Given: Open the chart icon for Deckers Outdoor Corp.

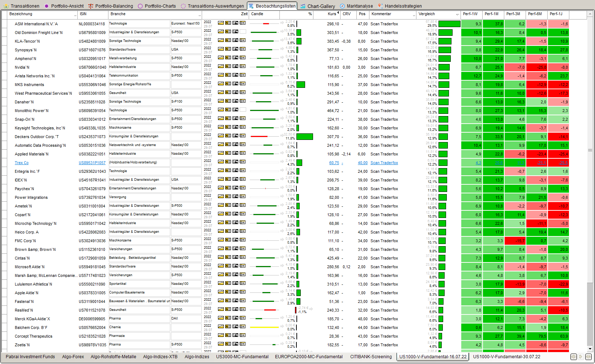Looking at the screenshot, I should (221, 136).
